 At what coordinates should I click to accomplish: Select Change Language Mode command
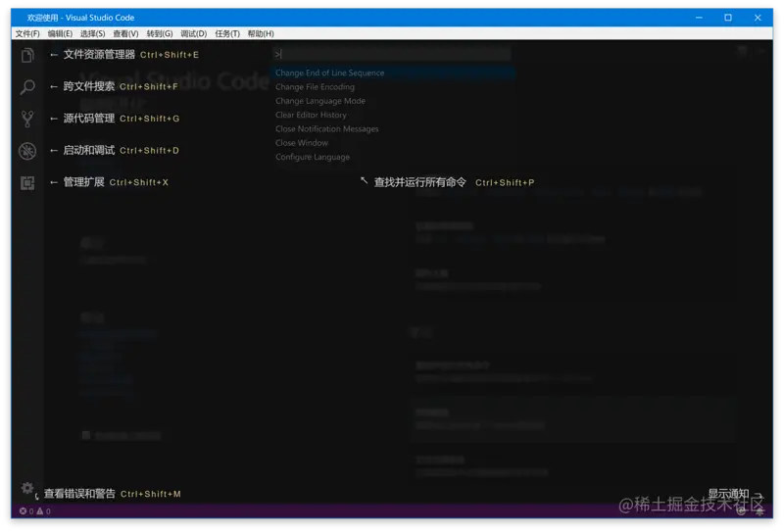(393, 101)
